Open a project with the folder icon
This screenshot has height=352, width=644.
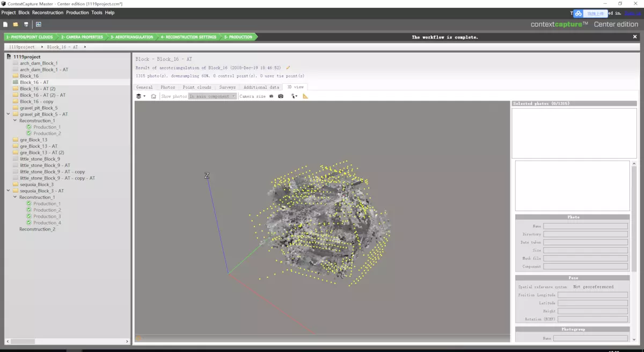[x=15, y=24]
